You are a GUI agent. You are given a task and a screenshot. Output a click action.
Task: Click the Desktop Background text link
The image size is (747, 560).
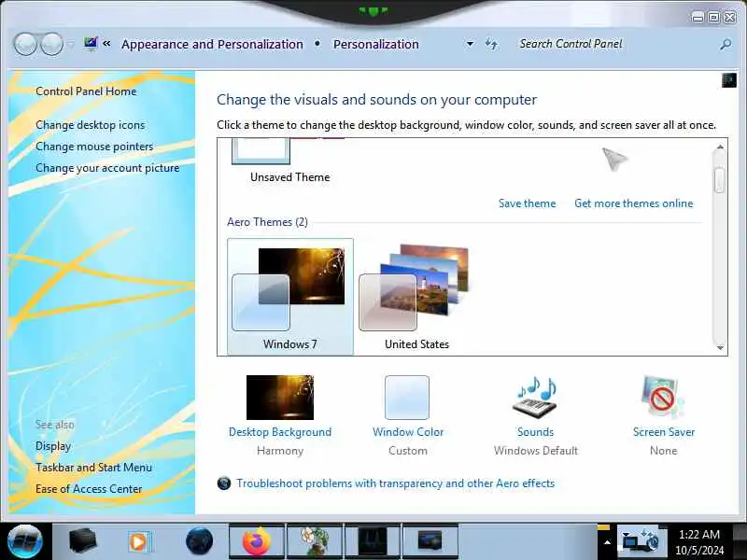click(x=279, y=432)
